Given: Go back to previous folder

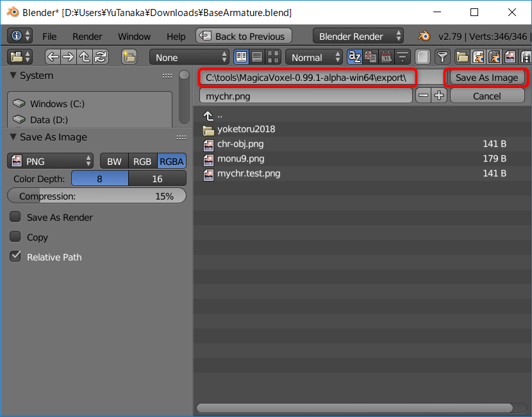Looking at the screenshot, I should click(x=53, y=56).
